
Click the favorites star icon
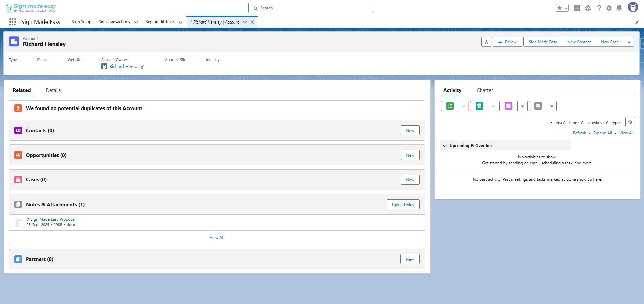point(559,8)
